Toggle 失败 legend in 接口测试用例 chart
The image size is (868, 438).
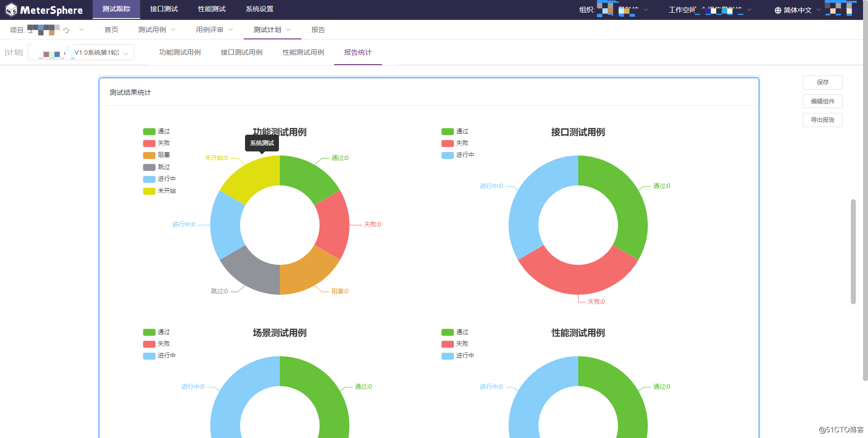(455, 143)
